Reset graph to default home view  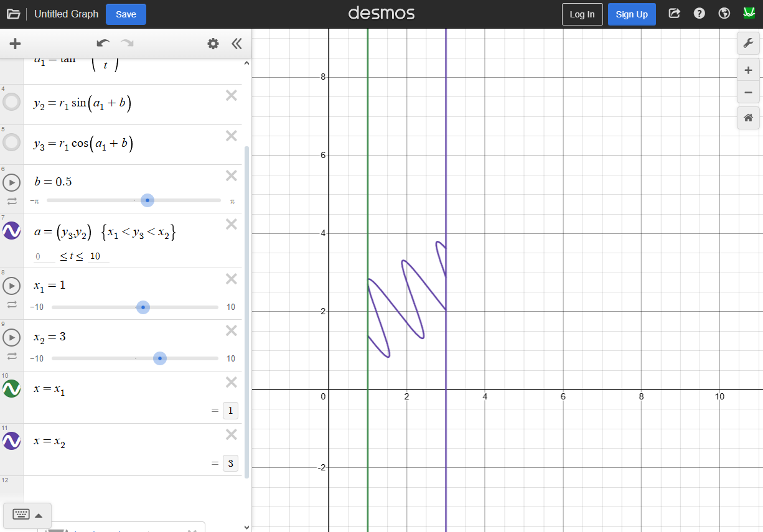point(748,118)
